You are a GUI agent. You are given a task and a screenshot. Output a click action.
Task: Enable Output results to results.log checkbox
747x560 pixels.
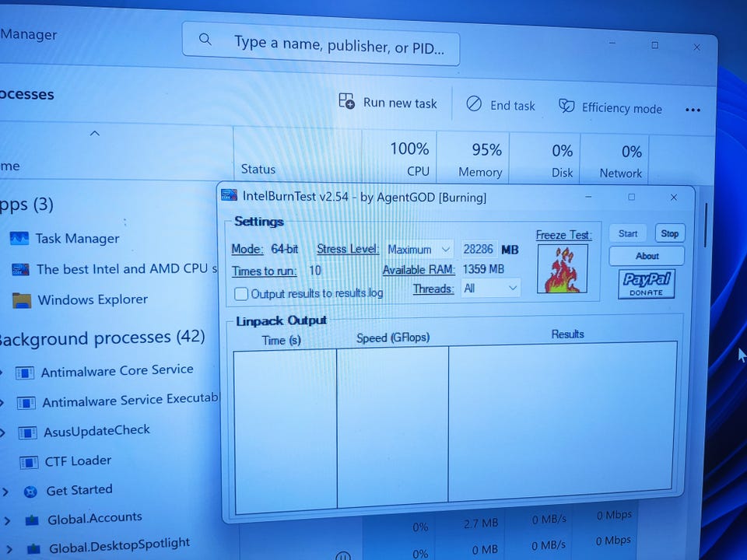click(241, 294)
